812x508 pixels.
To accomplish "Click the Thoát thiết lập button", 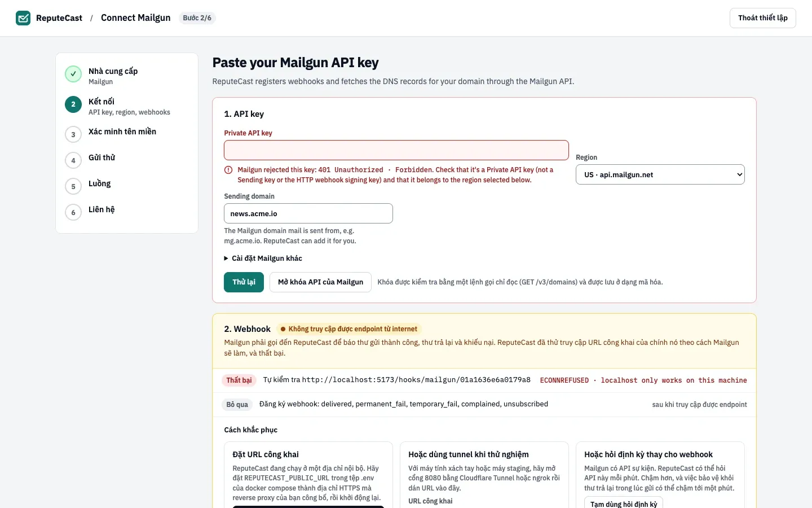I will coord(763,18).
